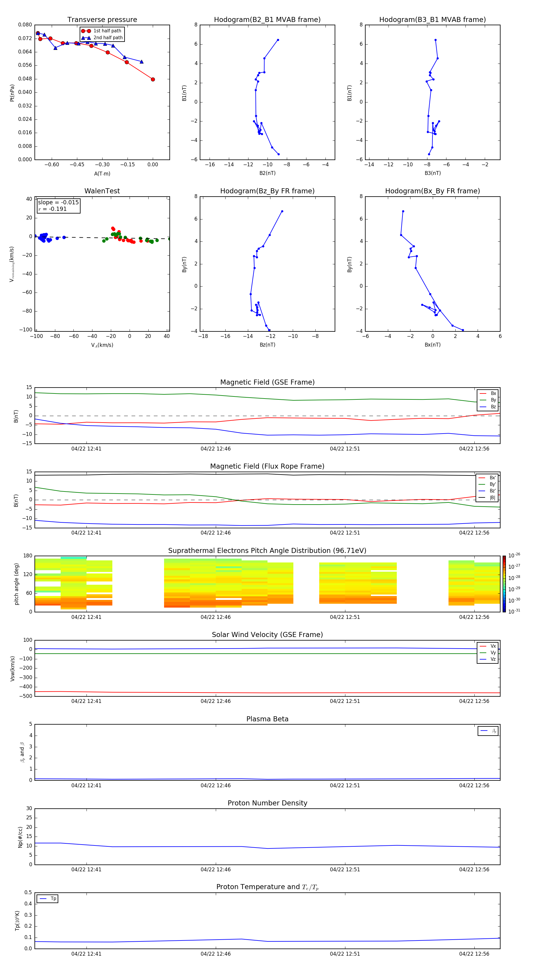Viewport: 535px width, 980px height.
Task: Click the "Pt(nPa)" y-axis label
Action: tap(12, 93)
